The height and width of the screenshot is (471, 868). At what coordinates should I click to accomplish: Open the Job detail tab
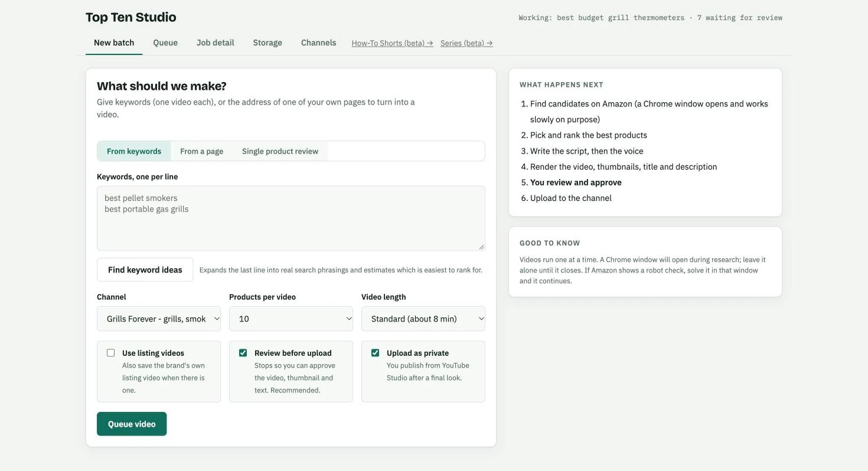(216, 43)
